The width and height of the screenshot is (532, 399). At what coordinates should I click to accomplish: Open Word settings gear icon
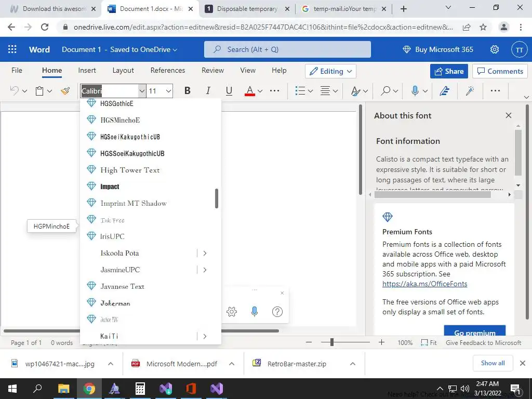[495, 49]
